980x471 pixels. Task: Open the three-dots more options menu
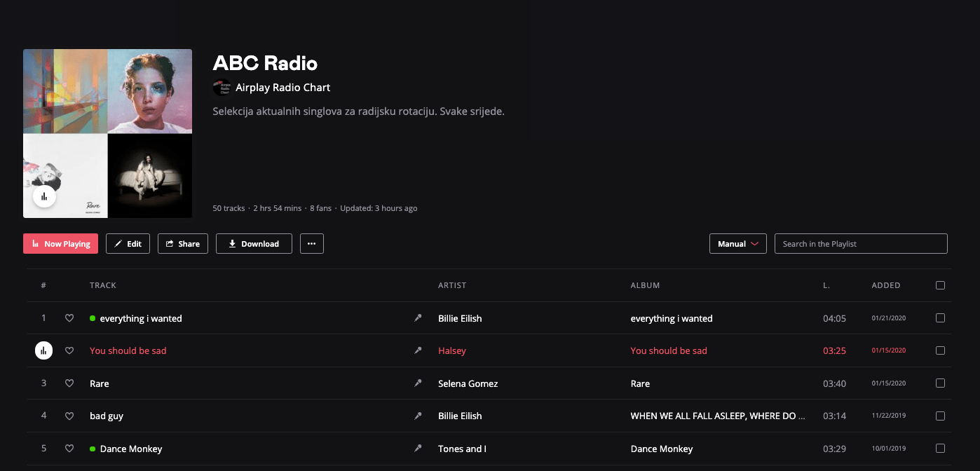tap(311, 244)
